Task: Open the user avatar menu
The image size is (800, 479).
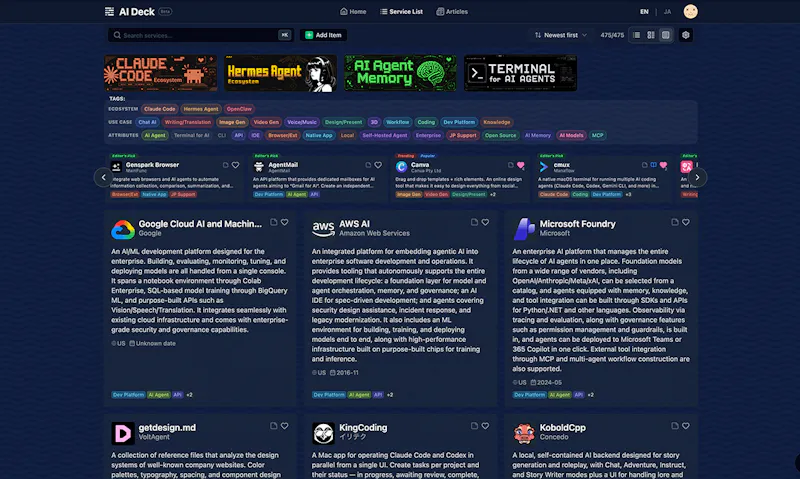Action: click(x=690, y=11)
